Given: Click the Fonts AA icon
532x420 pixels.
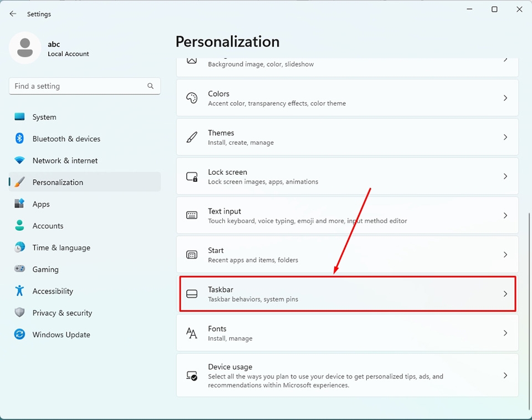Looking at the screenshot, I should point(192,333).
